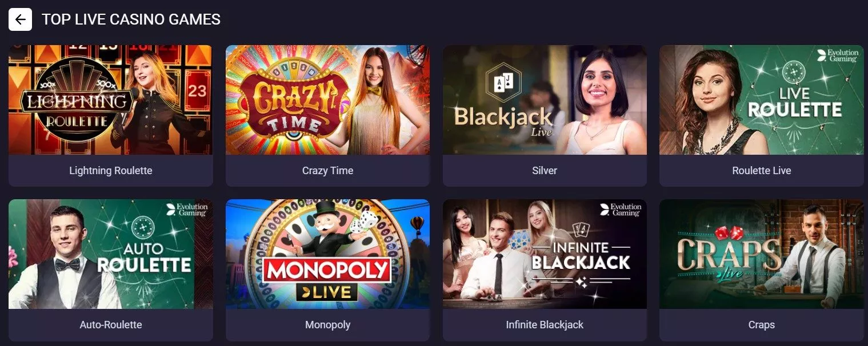The width and height of the screenshot is (868, 346).
Task: Launch the Live Roulette thumbnail
Action: click(x=762, y=100)
